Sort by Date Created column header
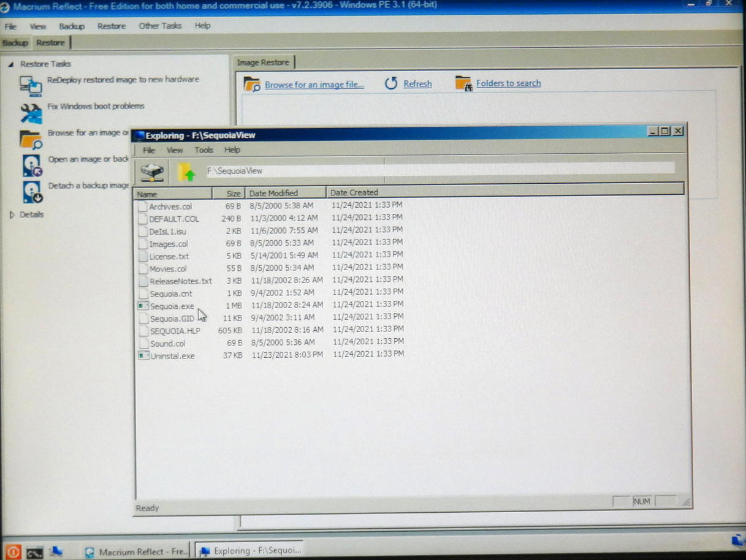This screenshot has height=560, width=746. tap(505, 190)
